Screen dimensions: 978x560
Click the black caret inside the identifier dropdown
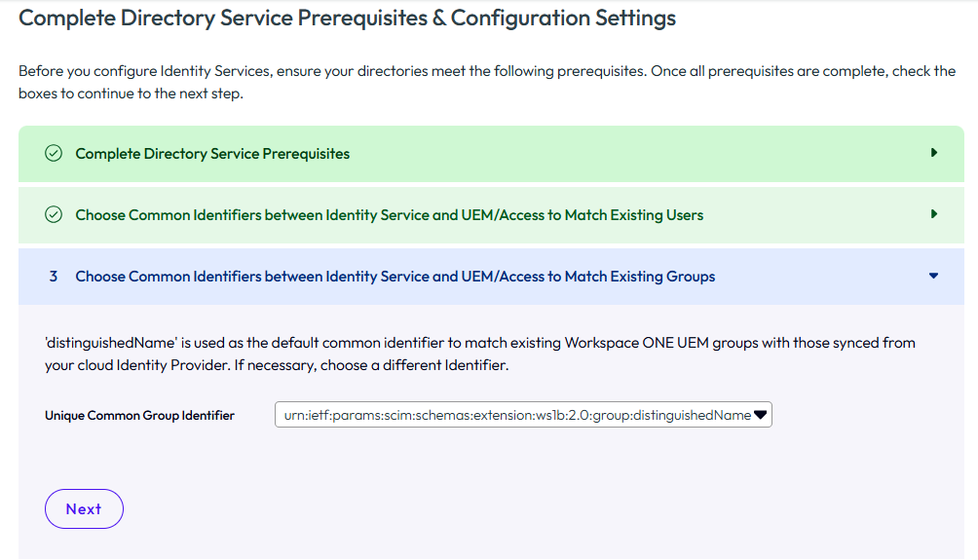760,415
